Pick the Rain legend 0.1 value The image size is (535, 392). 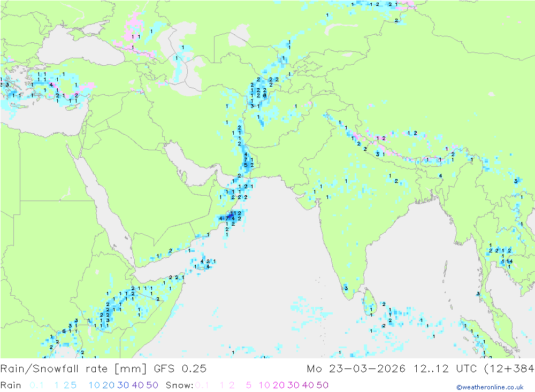[36, 385]
